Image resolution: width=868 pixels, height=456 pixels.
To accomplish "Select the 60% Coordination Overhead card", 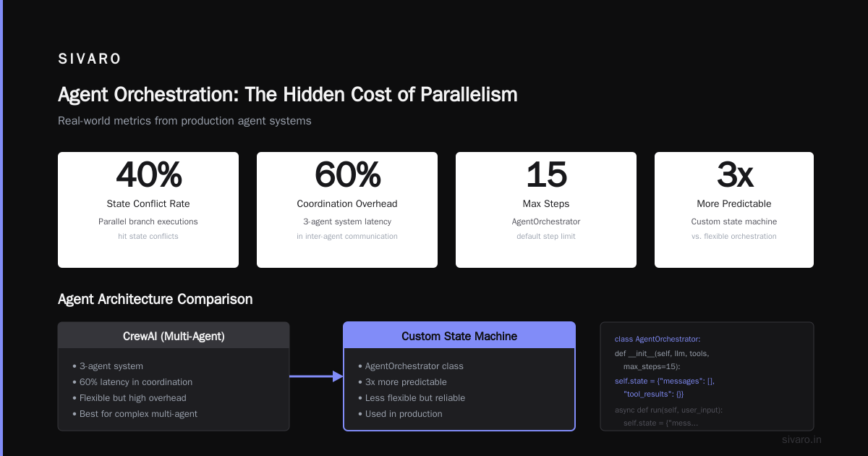I will pos(347,210).
